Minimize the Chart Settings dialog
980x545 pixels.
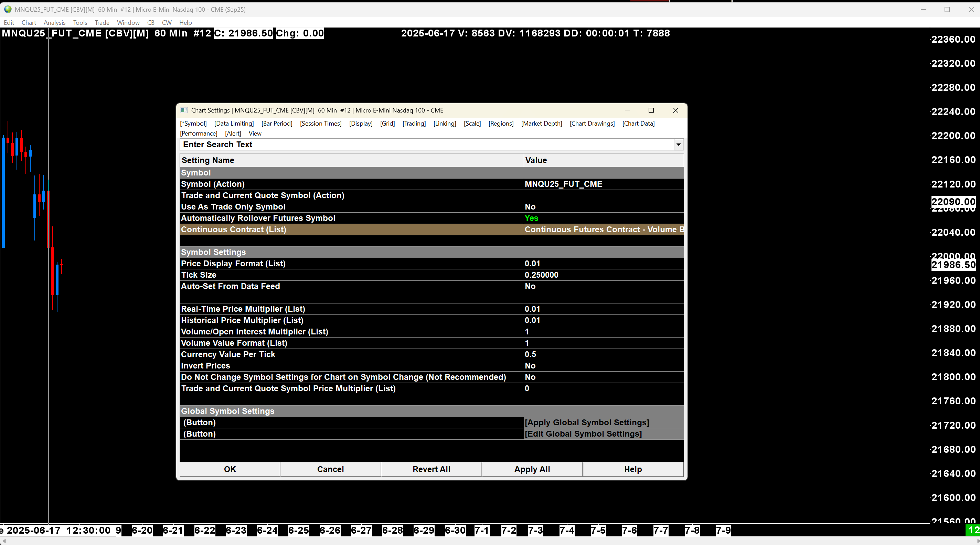point(627,110)
